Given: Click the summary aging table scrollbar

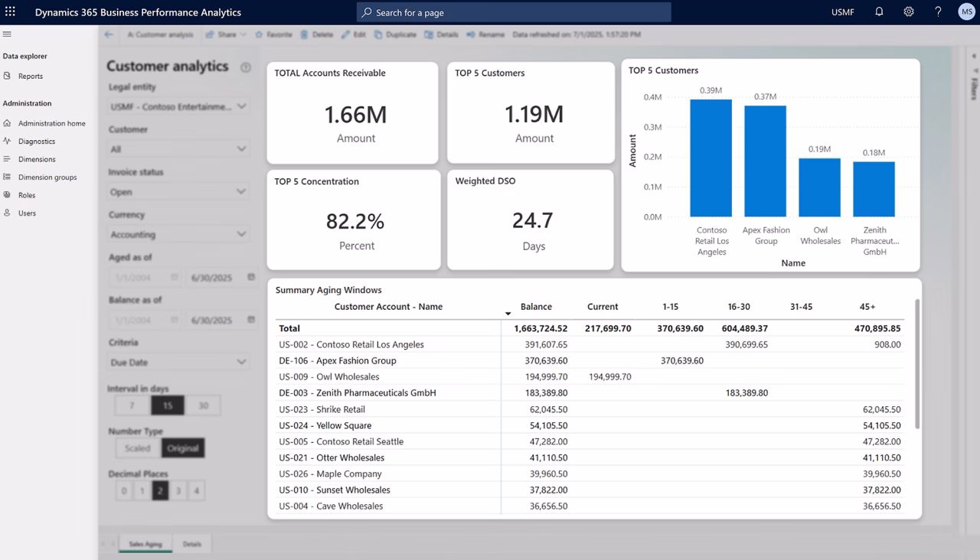Looking at the screenshot, I should point(917,363).
